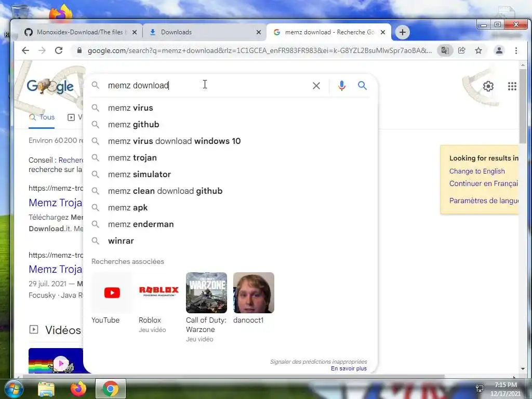Image resolution: width=532 pixels, height=399 pixels.
Task: Switch to the Monoxidex-Download GitHub tab
Action: tap(81, 32)
